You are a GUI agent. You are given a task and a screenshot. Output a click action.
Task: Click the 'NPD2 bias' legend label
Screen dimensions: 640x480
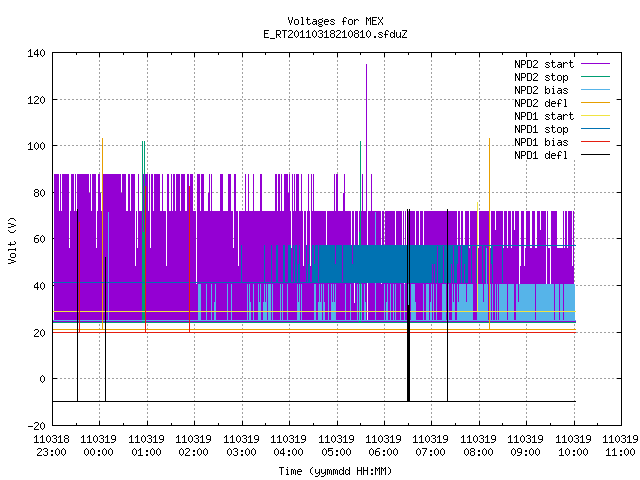click(541, 90)
